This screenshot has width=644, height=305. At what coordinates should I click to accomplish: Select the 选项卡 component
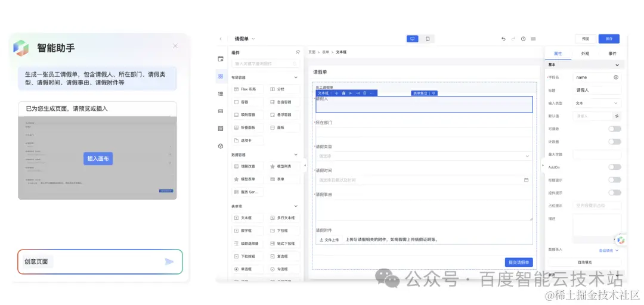[x=247, y=141]
